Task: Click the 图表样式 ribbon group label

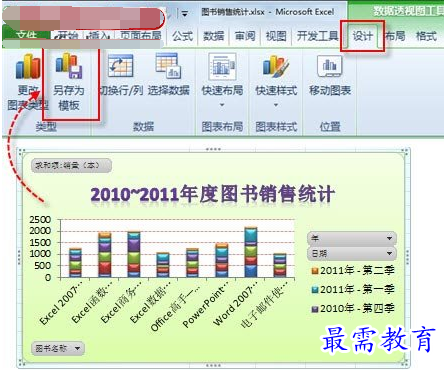Action: (x=276, y=127)
